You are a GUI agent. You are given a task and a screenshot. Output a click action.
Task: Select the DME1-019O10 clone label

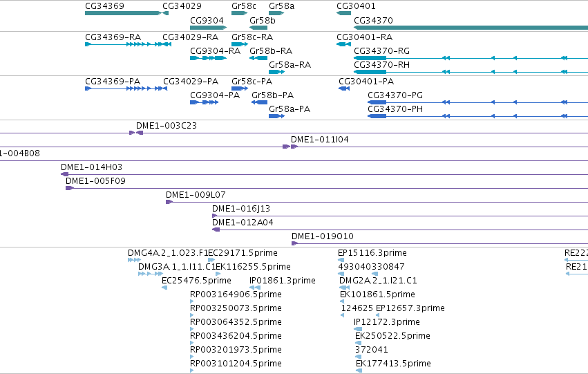click(x=323, y=236)
